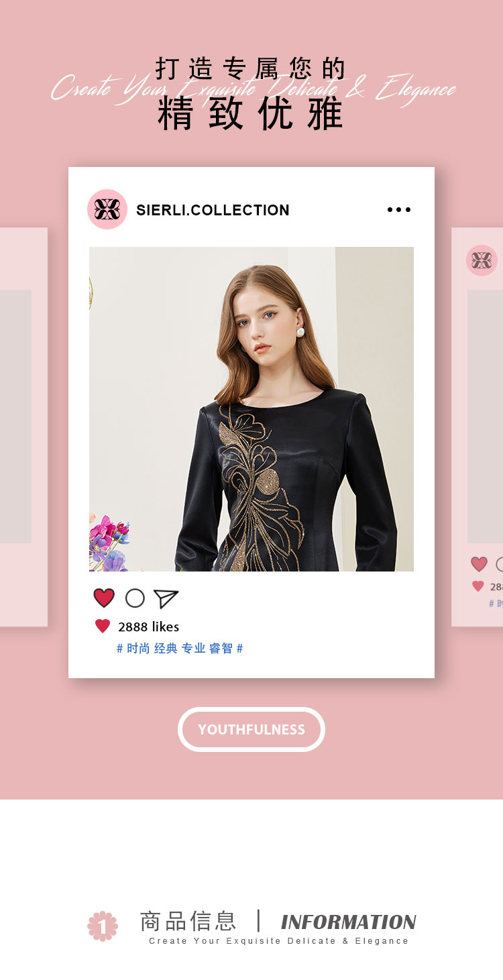The image size is (503, 980).
Task: Click the heart icon on right card
Action: click(479, 564)
